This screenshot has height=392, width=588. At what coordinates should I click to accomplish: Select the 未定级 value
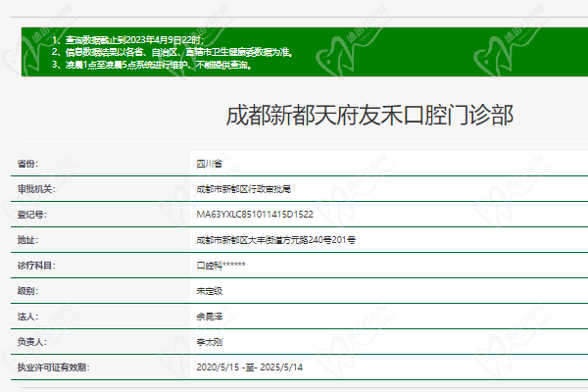(x=210, y=291)
